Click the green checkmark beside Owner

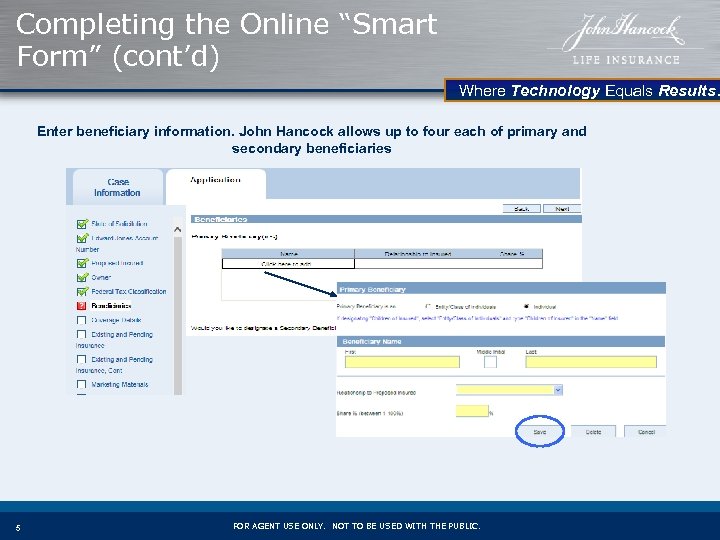tap(83, 277)
